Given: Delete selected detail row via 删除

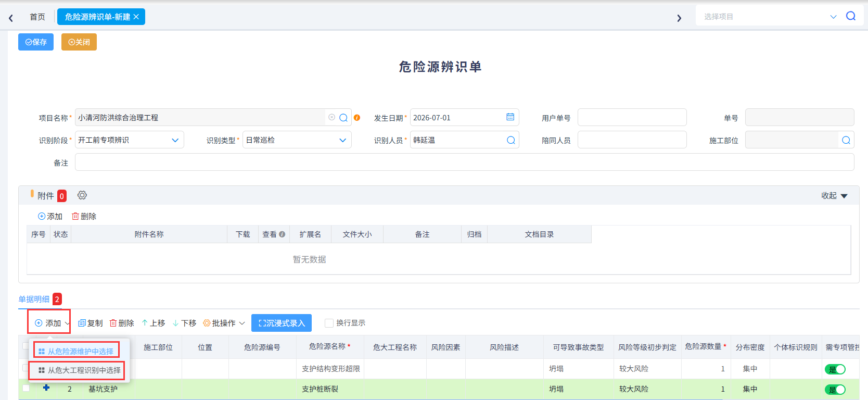Looking at the screenshot, I should click(x=122, y=323).
